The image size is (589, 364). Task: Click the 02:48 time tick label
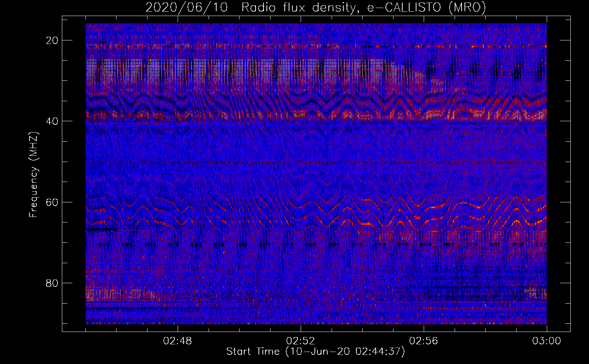pos(178,341)
